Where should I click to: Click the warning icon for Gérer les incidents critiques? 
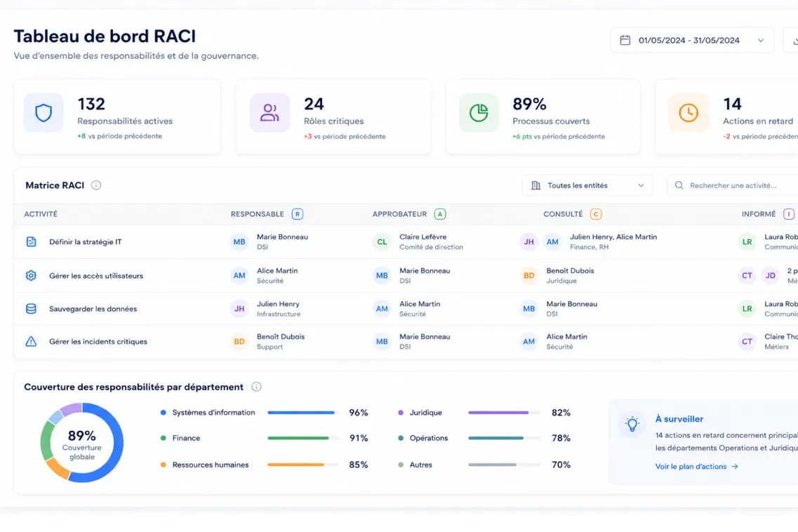(x=31, y=342)
